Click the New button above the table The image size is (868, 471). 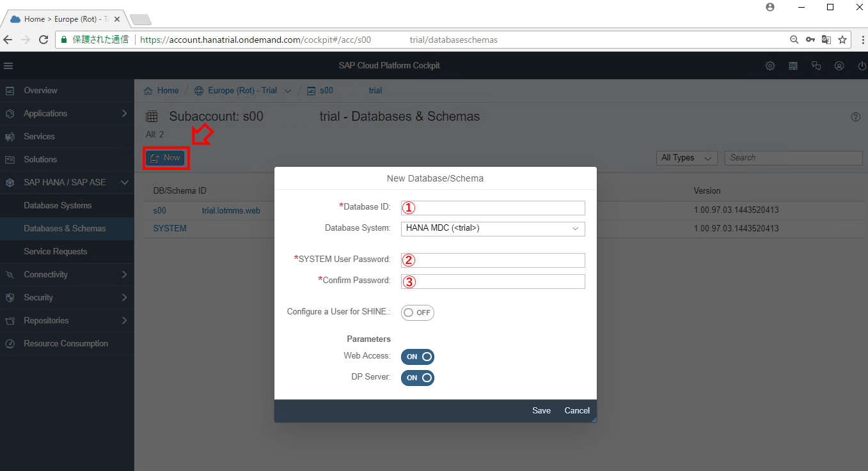[166, 158]
